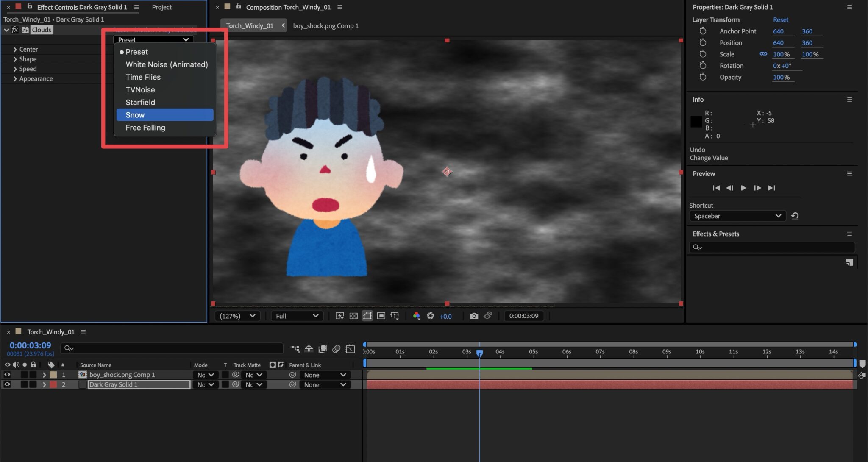Screen dimensions: 868x462
Task: Open the Show Channel color icon
Action: [416, 316]
